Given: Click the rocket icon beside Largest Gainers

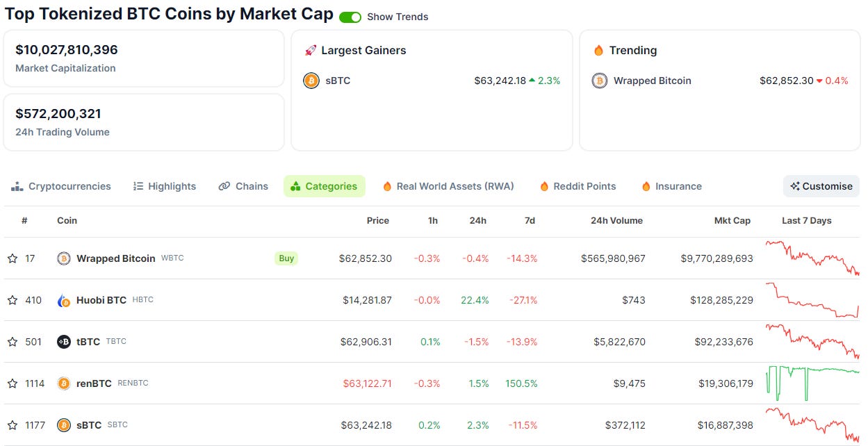Looking at the screenshot, I should pyautogui.click(x=311, y=50).
